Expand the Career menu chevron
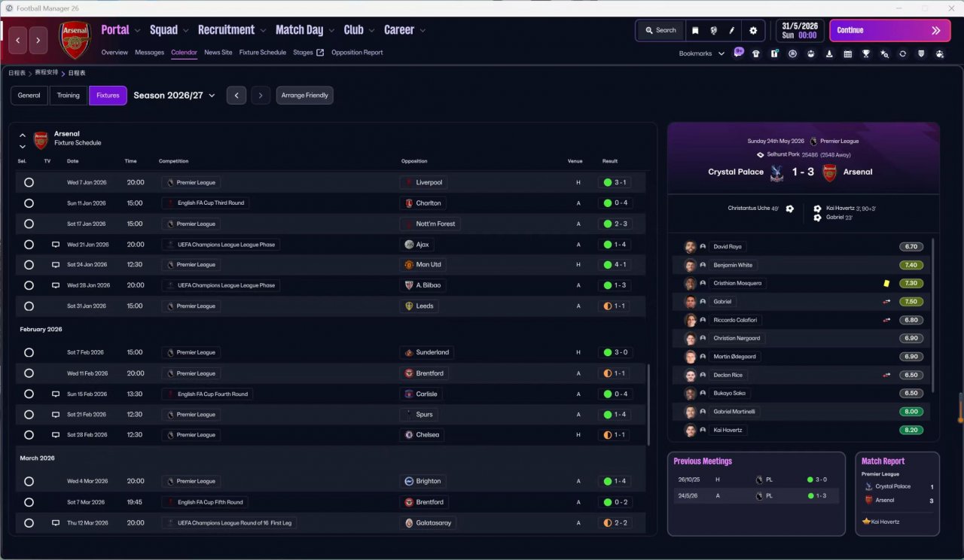 tap(423, 31)
